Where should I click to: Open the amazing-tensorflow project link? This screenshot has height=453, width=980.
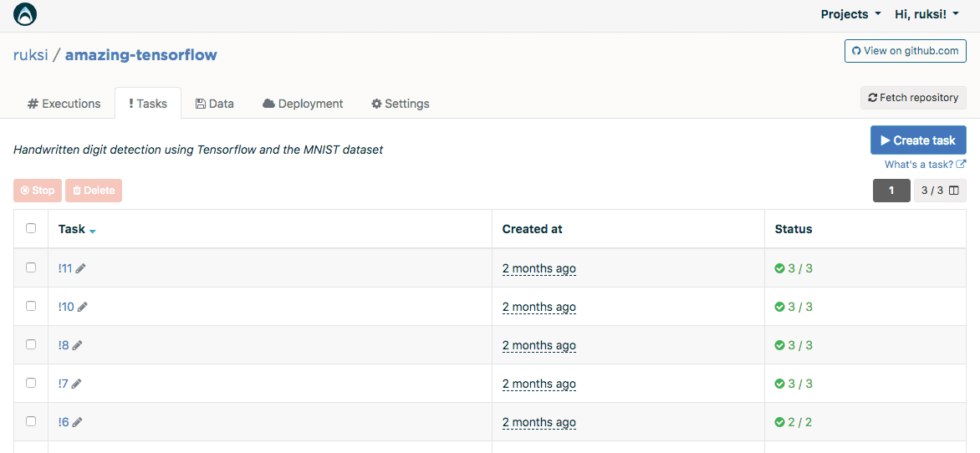click(141, 55)
